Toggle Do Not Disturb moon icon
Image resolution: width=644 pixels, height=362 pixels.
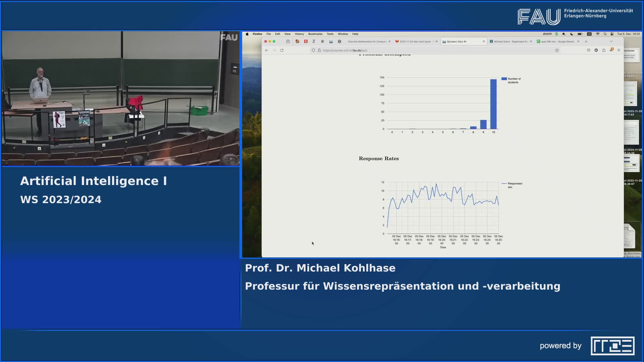pyautogui.click(x=572, y=34)
